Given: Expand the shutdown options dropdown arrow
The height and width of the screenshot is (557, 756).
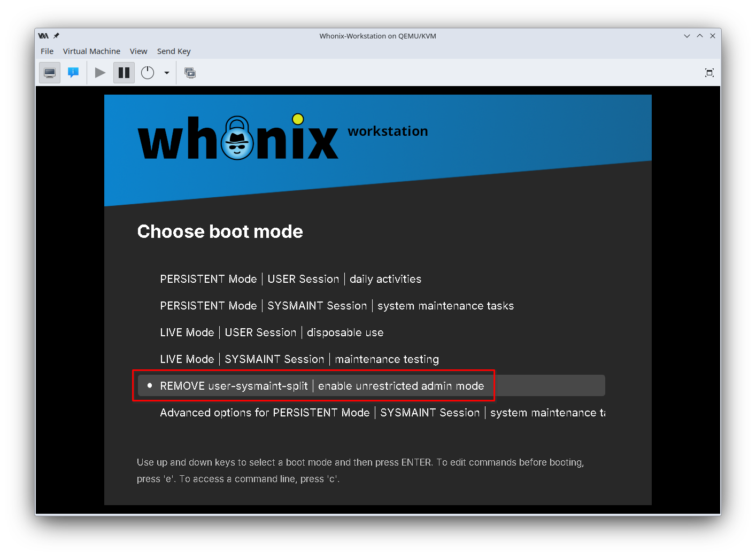Looking at the screenshot, I should pos(167,73).
